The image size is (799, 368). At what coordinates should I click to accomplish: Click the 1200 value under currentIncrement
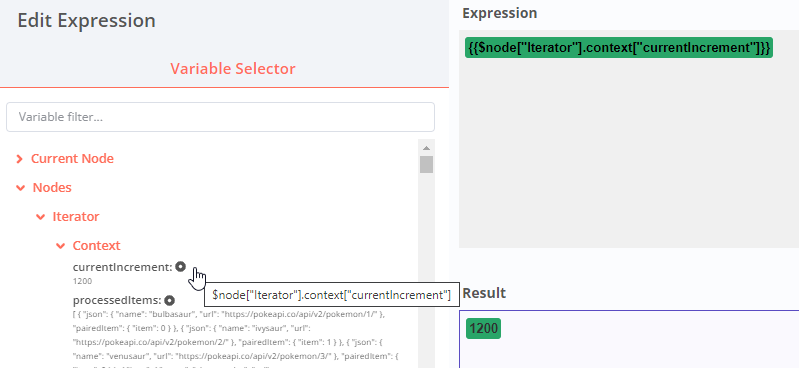click(82, 281)
